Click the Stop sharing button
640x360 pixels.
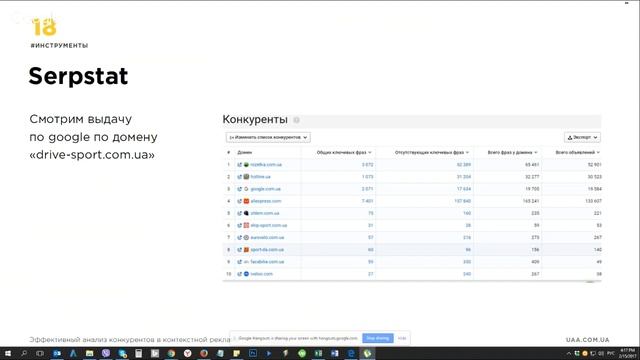coord(378,338)
